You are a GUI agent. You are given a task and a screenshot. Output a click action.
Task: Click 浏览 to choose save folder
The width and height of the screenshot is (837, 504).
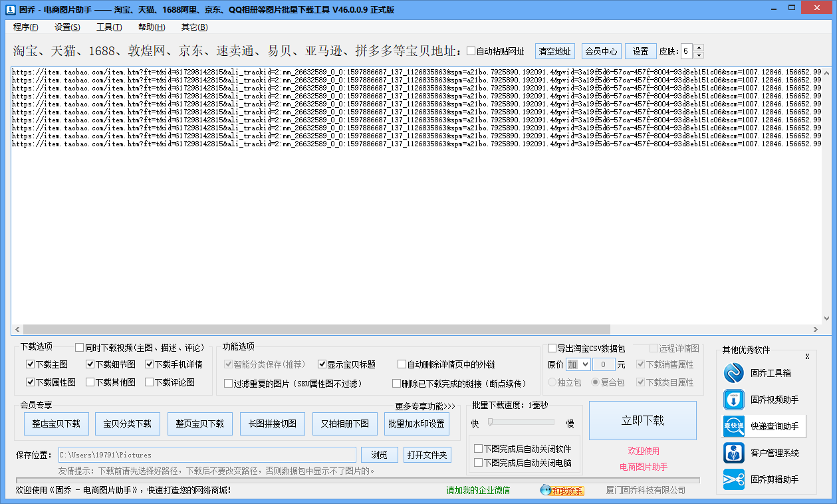coord(379,455)
